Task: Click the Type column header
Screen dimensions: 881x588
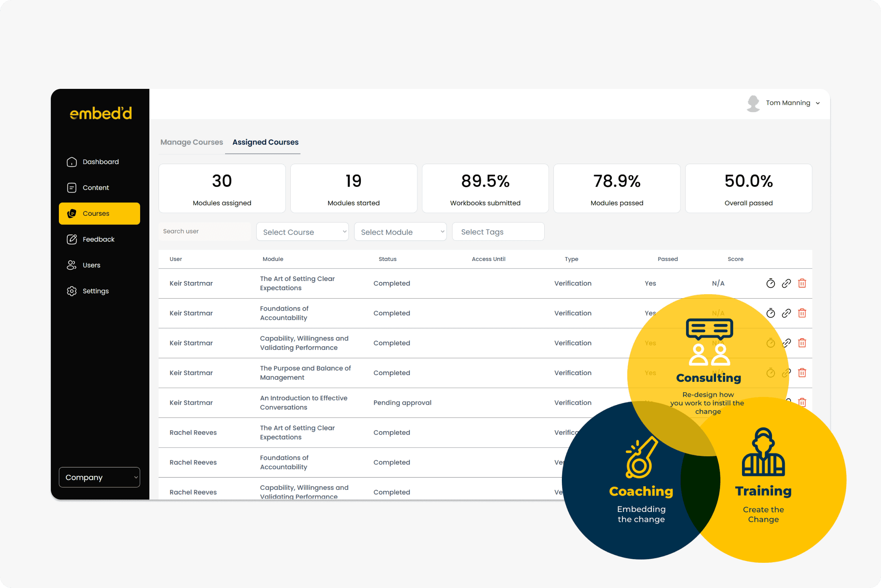Action: [x=571, y=259]
